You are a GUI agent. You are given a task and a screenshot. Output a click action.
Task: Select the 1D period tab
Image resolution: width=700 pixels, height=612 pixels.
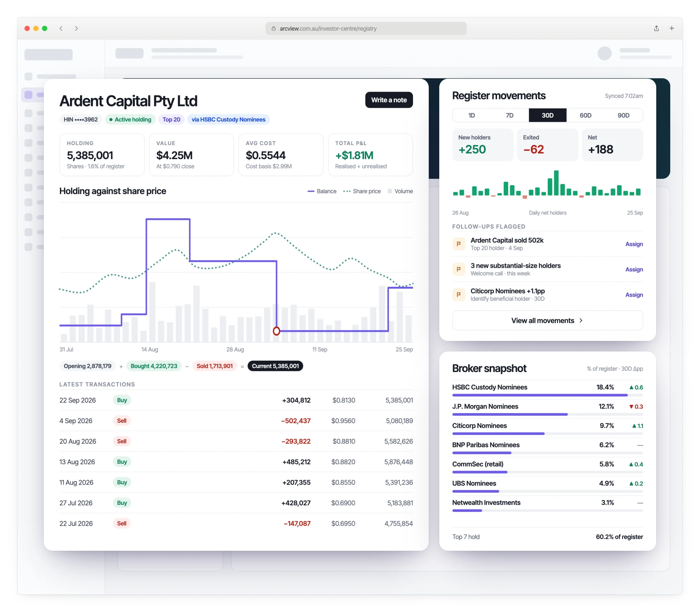point(471,115)
